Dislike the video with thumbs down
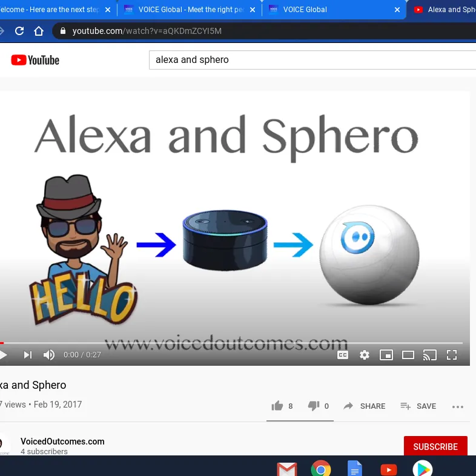This screenshot has width=476, height=476. pos(314,406)
